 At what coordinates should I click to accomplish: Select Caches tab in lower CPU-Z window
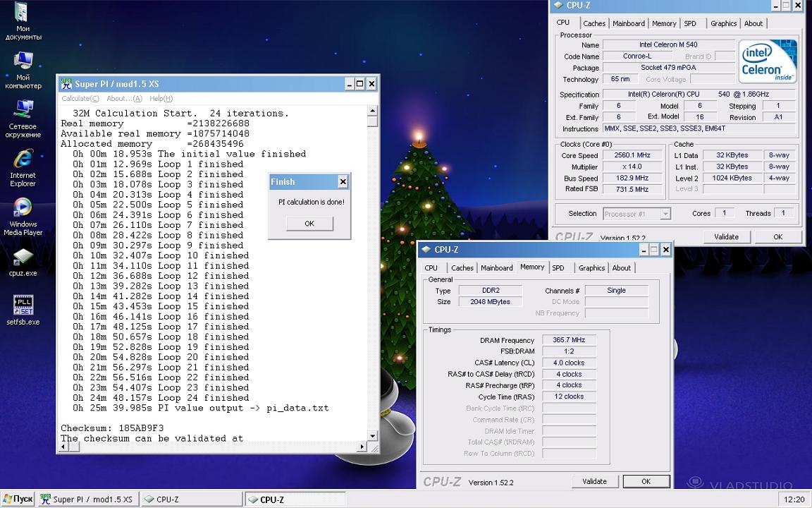click(462, 268)
